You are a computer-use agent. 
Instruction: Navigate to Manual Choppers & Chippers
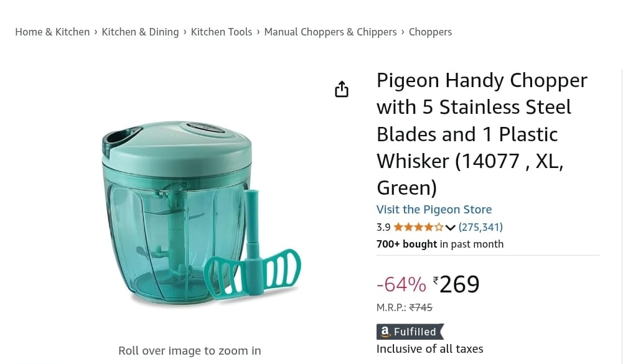click(x=330, y=32)
